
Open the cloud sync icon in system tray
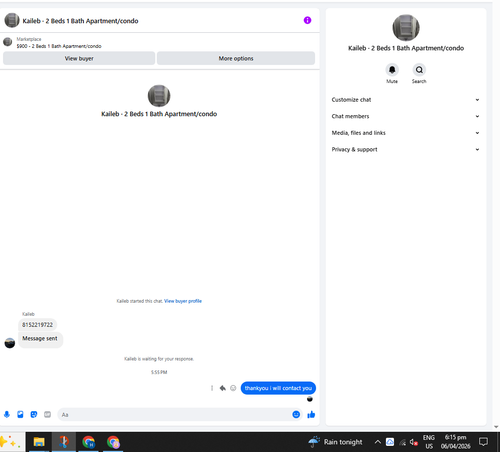[x=390, y=442]
